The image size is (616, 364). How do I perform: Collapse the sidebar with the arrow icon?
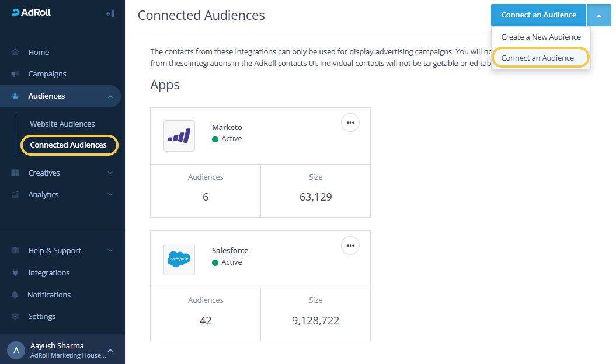[x=109, y=13]
